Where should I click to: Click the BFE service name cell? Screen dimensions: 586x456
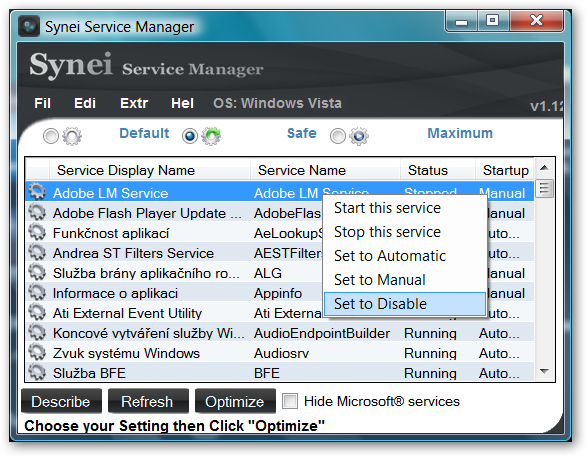pos(266,373)
